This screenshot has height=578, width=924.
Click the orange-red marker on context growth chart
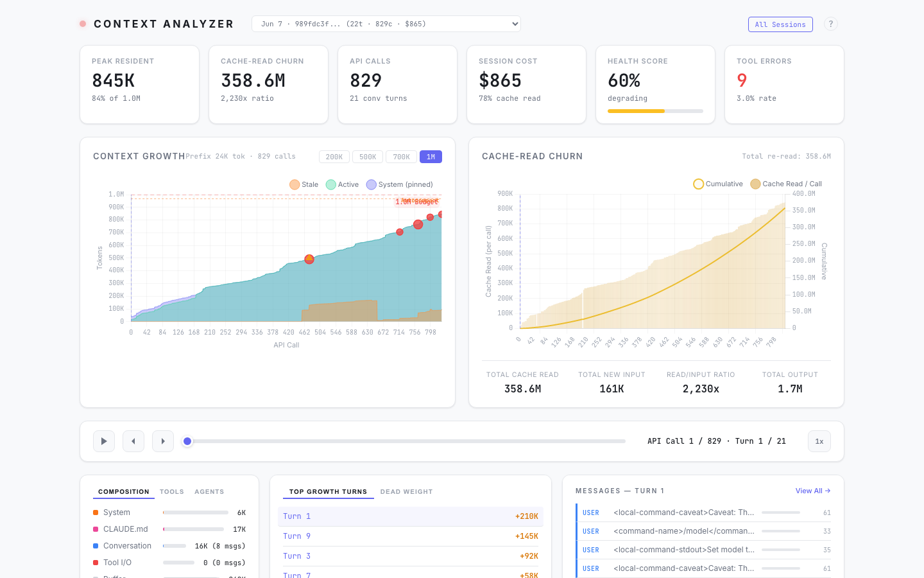click(x=309, y=259)
